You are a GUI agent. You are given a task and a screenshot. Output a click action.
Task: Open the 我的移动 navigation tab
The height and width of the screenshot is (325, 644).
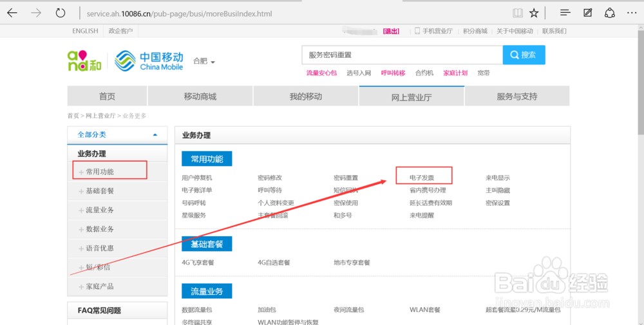tap(305, 97)
